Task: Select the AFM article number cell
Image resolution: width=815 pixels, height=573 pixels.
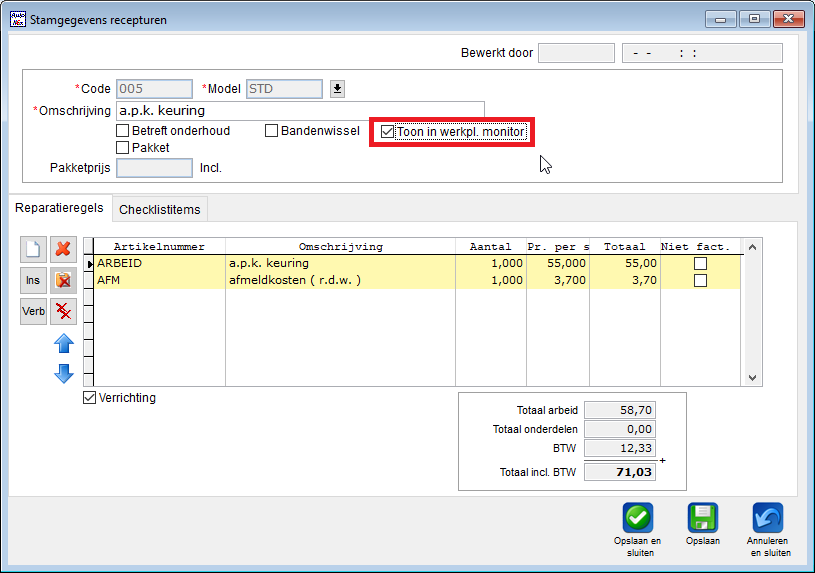Action: pos(160,280)
